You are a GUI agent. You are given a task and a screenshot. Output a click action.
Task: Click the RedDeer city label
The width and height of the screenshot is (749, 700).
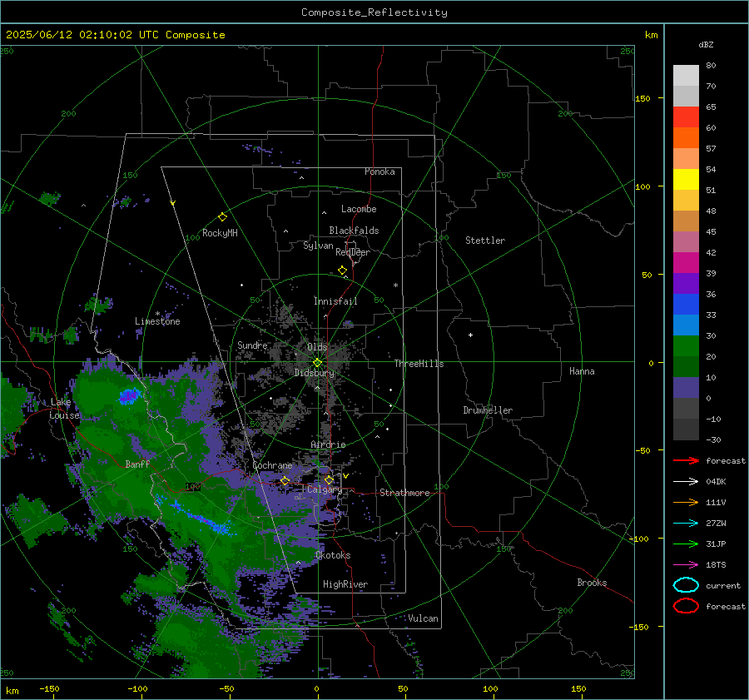pos(353,252)
